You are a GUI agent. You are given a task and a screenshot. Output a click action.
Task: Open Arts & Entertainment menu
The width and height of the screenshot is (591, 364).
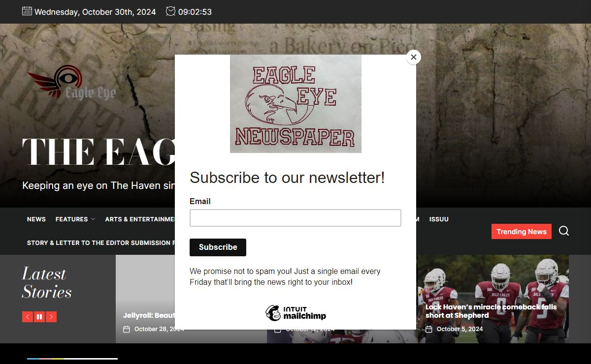coord(140,219)
